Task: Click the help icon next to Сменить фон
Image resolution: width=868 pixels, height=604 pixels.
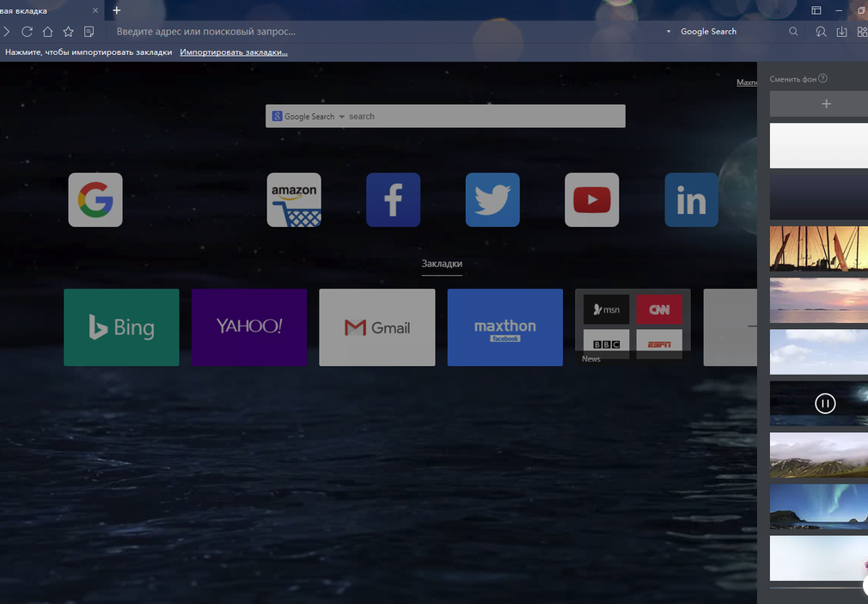Action: (822, 78)
